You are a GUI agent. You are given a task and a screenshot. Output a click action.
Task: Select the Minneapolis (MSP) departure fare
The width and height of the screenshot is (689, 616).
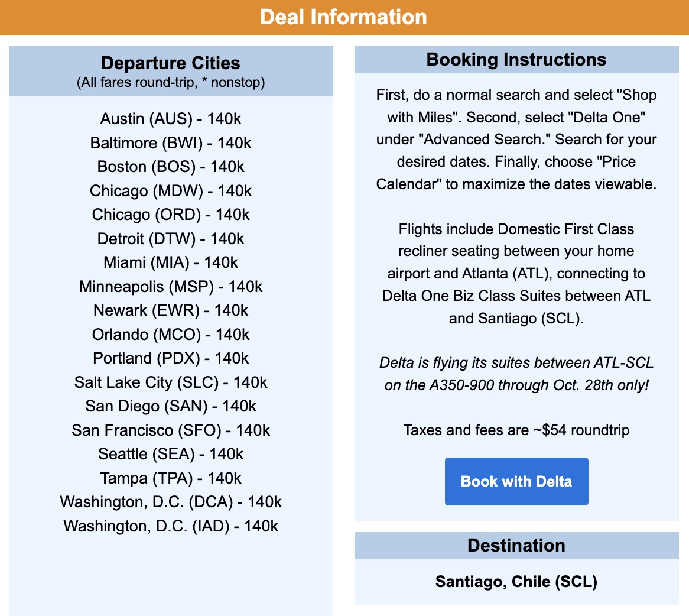click(x=171, y=286)
